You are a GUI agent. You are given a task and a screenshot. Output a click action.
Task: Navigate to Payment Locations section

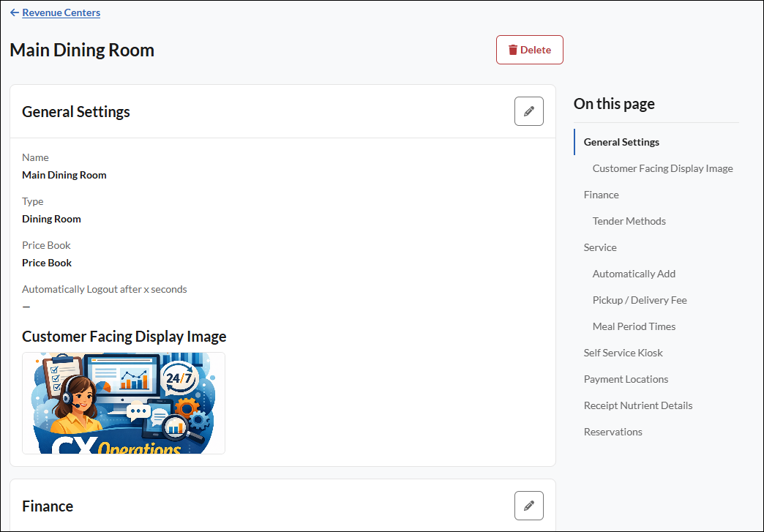click(626, 378)
